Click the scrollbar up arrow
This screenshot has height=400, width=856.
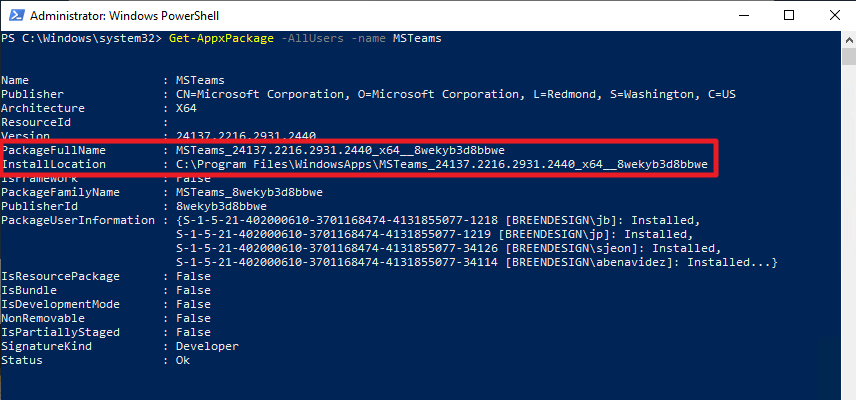(849, 40)
